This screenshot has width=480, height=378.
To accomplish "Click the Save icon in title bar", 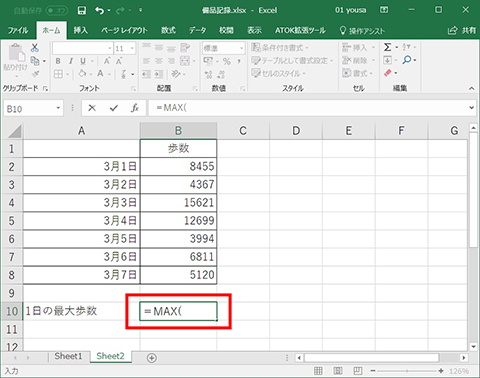I will (x=82, y=11).
